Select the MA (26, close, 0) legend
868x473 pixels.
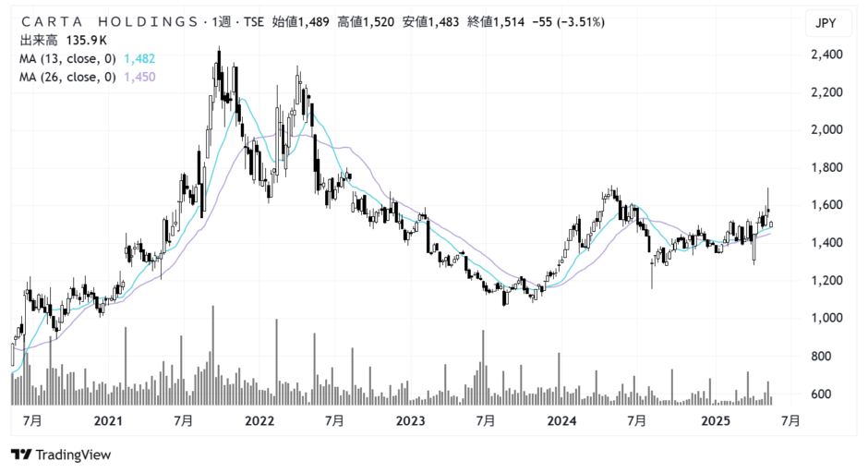68,77
